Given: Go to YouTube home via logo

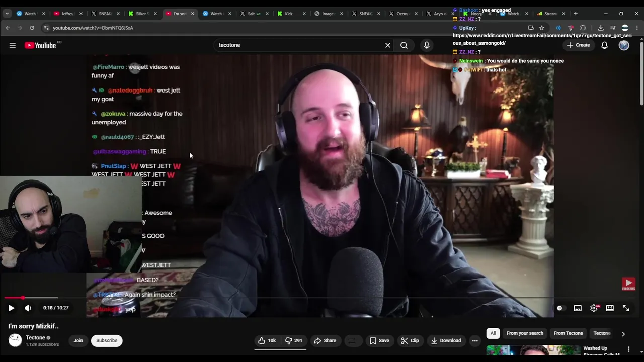Looking at the screenshot, I should (x=40, y=45).
